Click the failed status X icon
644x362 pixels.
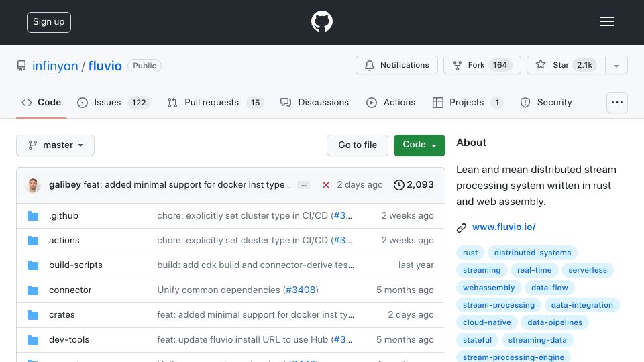click(326, 185)
